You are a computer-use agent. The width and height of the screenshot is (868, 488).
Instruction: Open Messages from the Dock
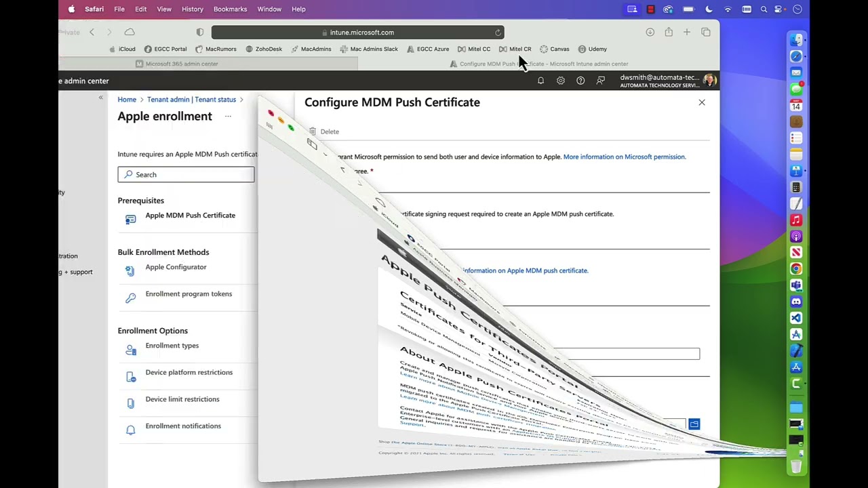tap(796, 89)
